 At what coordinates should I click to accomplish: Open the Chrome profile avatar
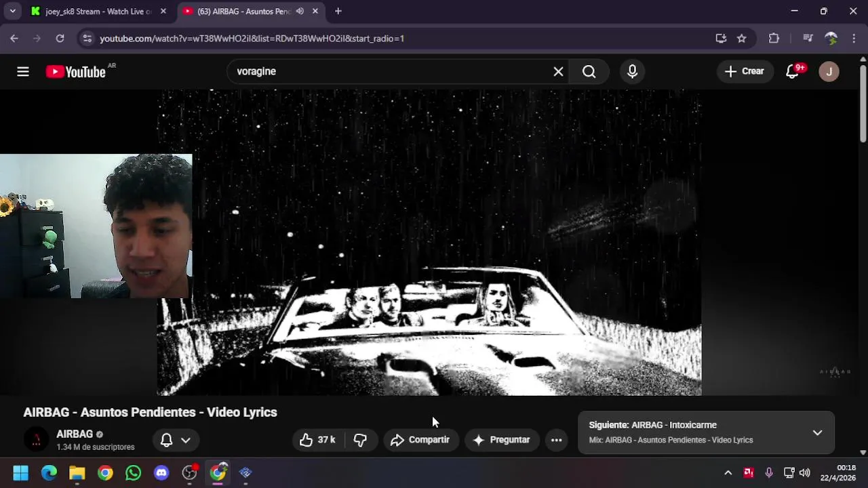(831, 39)
